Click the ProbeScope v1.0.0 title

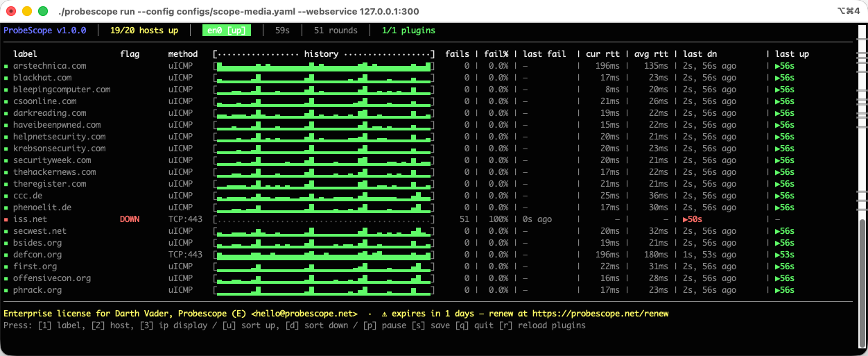45,31
